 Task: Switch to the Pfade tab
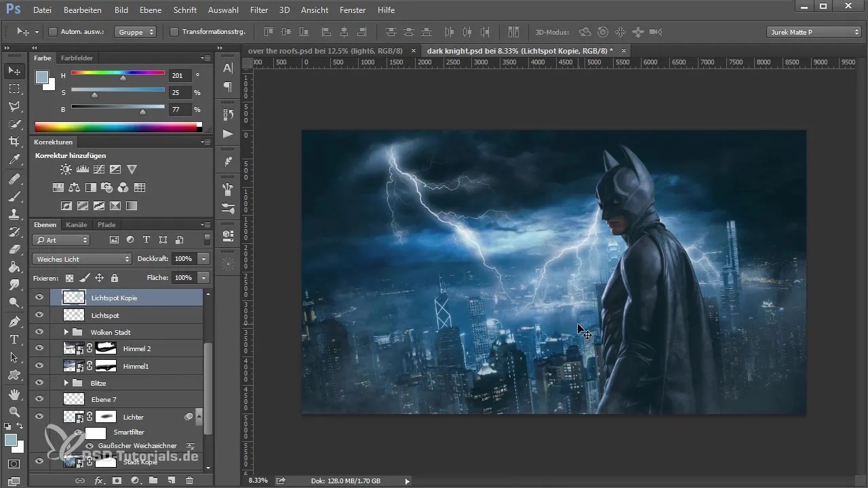[x=106, y=224]
